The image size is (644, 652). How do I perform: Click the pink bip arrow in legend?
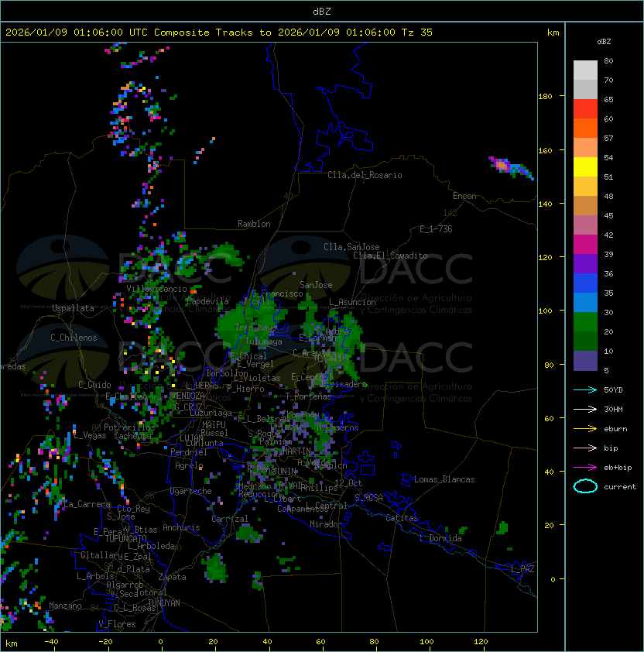[x=585, y=448]
